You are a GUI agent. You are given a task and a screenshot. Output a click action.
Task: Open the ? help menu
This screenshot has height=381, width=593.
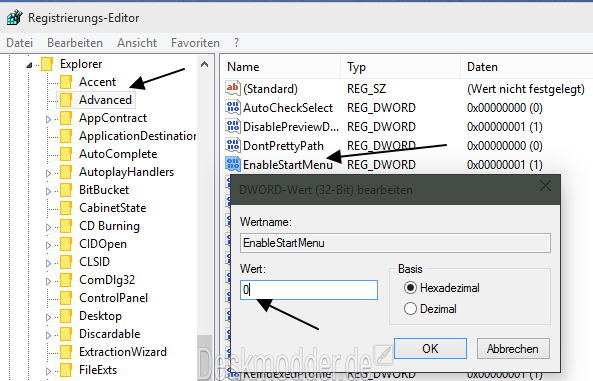point(236,43)
